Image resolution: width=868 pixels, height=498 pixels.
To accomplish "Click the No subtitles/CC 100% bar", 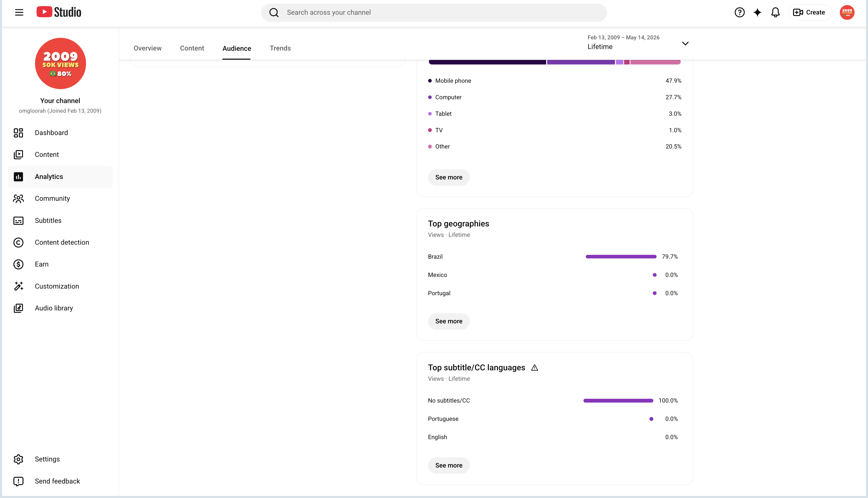I will point(618,401).
